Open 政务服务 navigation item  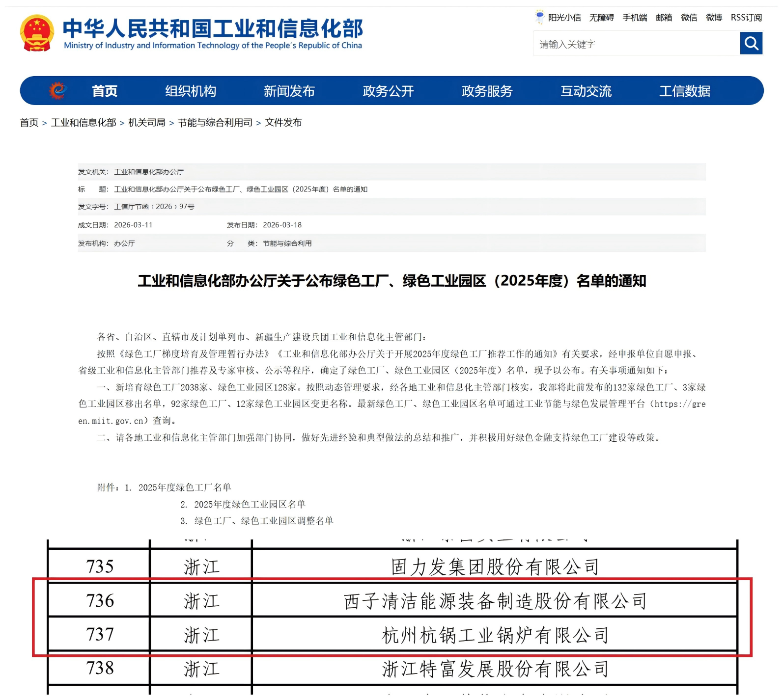pyautogui.click(x=487, y=91)
